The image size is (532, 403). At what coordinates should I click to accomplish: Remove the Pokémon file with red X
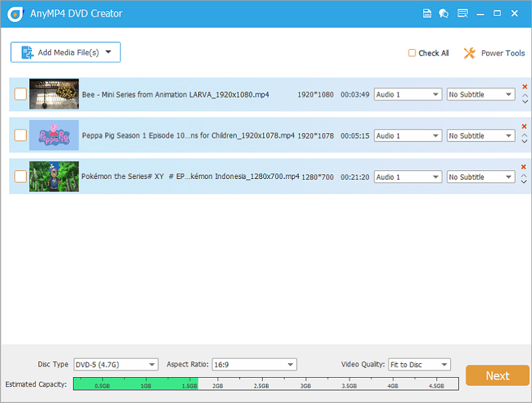click(523, 167)
